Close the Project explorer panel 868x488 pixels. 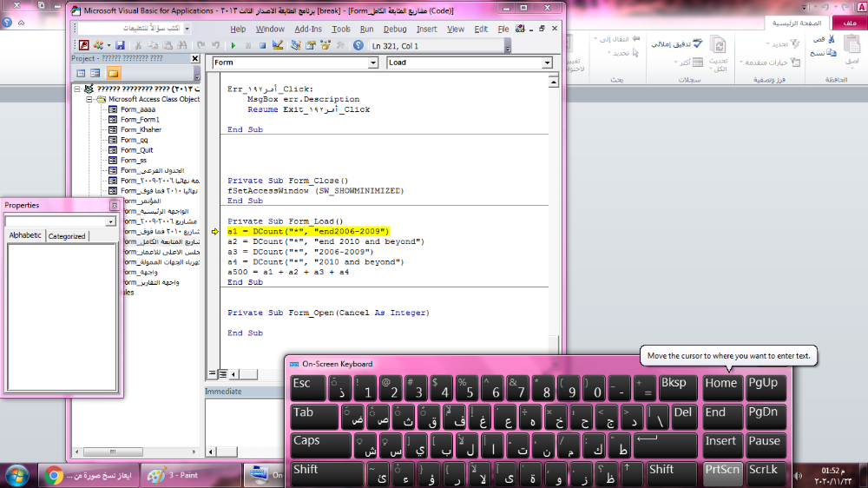pos(194,58)
